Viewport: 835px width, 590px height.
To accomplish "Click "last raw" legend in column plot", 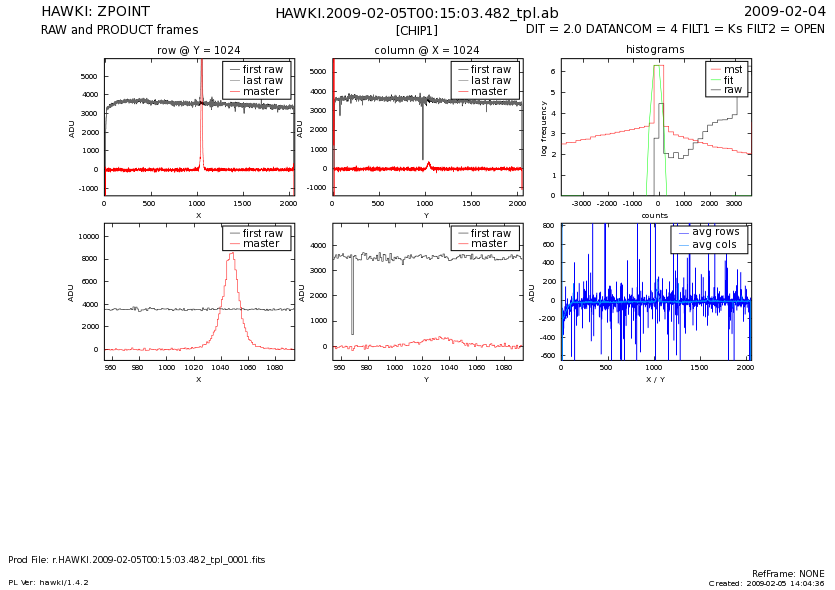I will pos(490,80).
